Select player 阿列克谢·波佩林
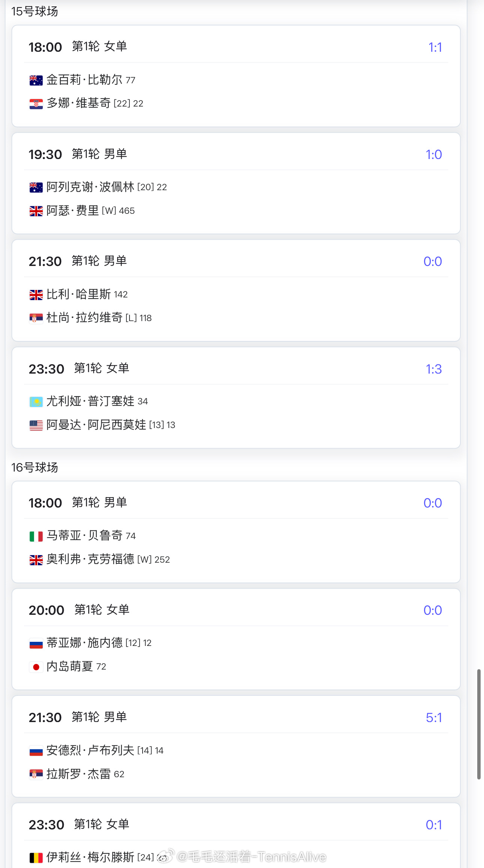Screen dimensions: 484x868 [90, 187]
